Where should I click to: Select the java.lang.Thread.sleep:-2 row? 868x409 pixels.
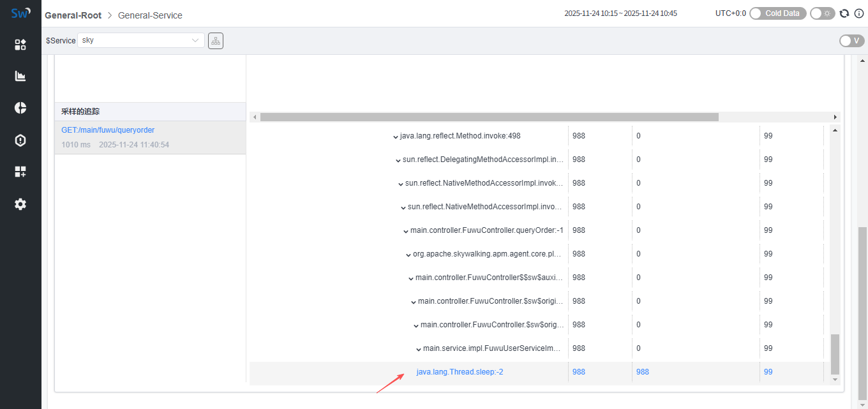[460, 372]
